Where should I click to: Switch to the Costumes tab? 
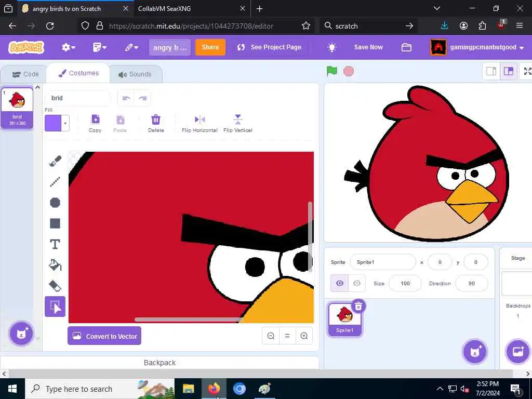pos(78,73)
